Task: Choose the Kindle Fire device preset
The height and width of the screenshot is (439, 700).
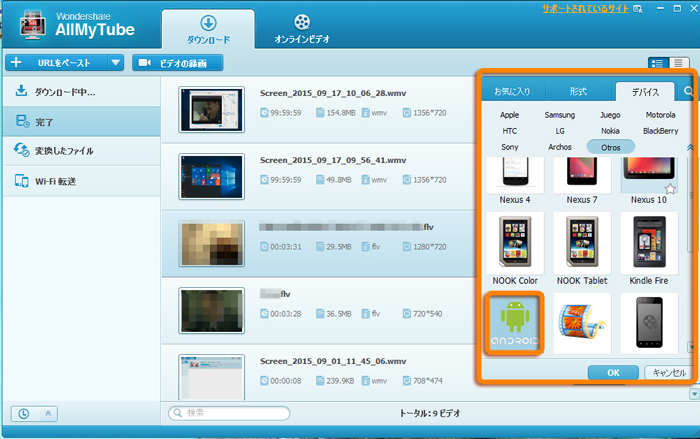Action: click(649, 249)
